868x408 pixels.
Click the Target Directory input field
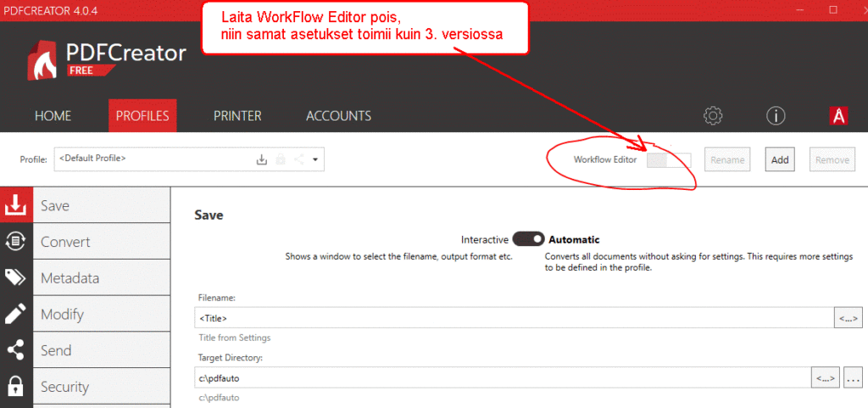pyautogui.click(x=503, y=378)
